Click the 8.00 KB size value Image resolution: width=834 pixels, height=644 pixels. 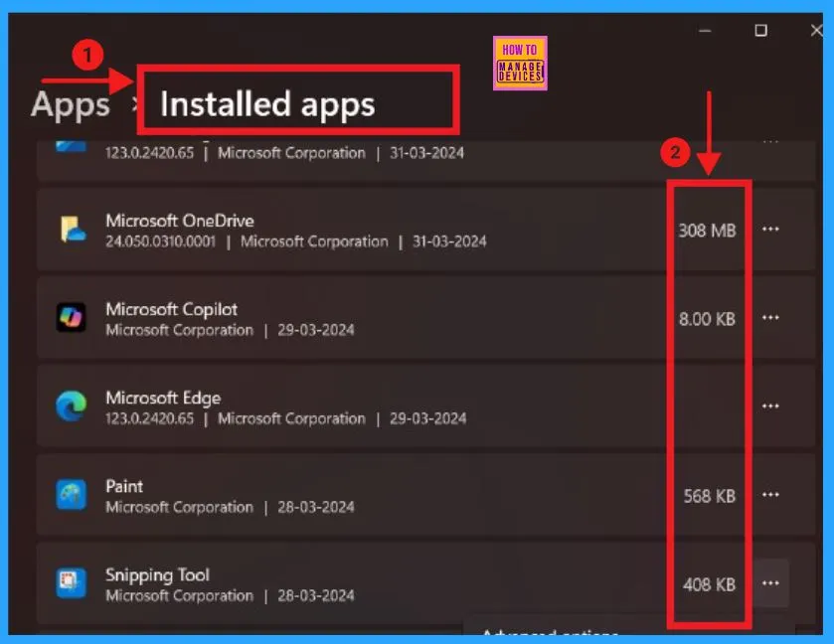(x=707, y=319)
